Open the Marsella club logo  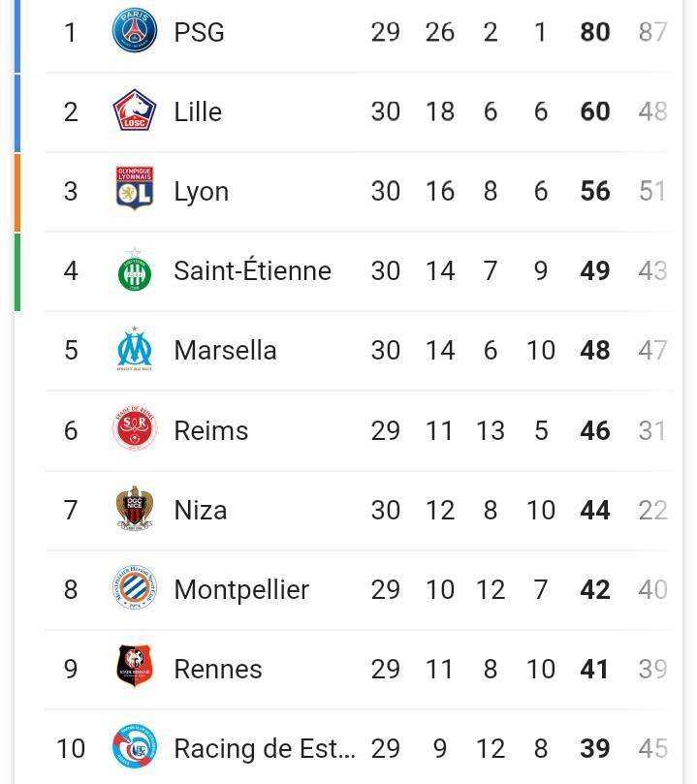(x=134, y=349)
